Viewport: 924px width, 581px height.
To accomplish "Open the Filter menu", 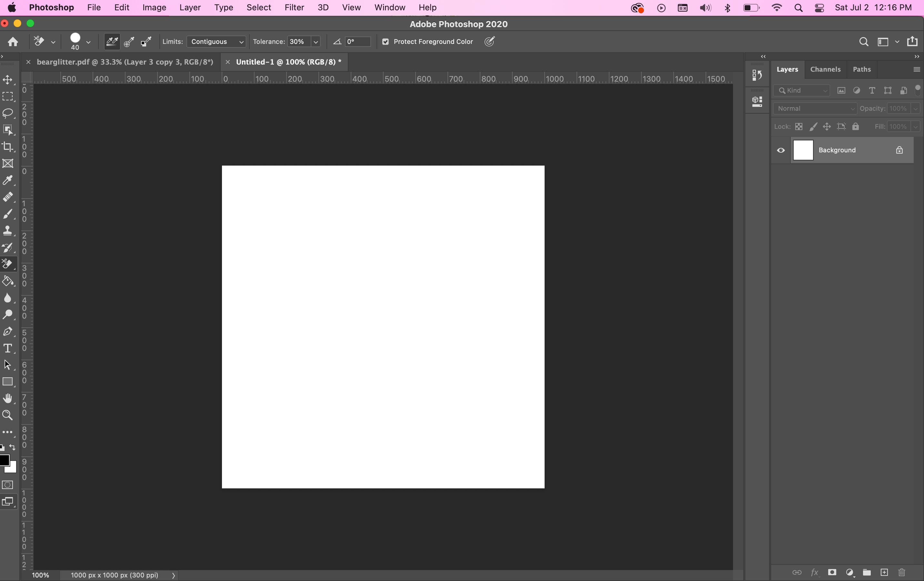I will point(294,7).
